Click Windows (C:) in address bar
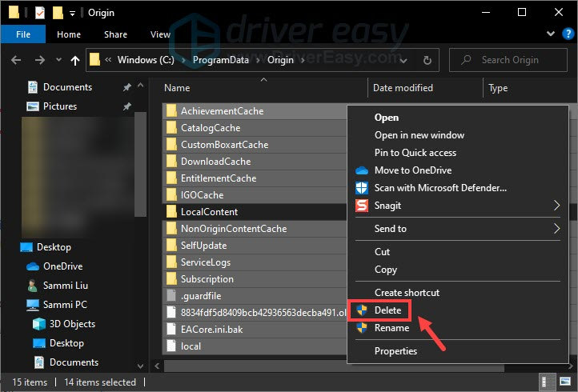The image size is (578, 392). pos(146,60)
